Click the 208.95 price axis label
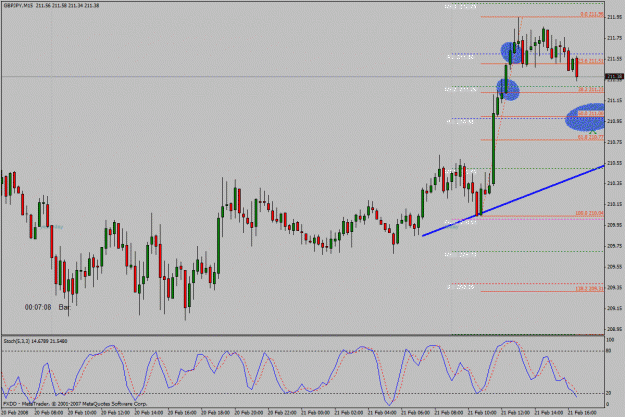 click(615, 329)
